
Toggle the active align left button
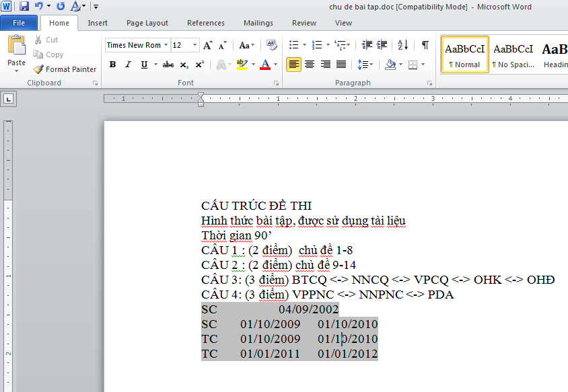click(294, 65)
